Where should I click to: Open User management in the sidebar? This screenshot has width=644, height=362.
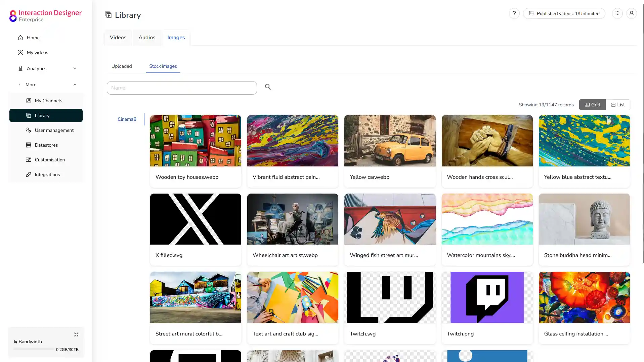tap(46, 130)
